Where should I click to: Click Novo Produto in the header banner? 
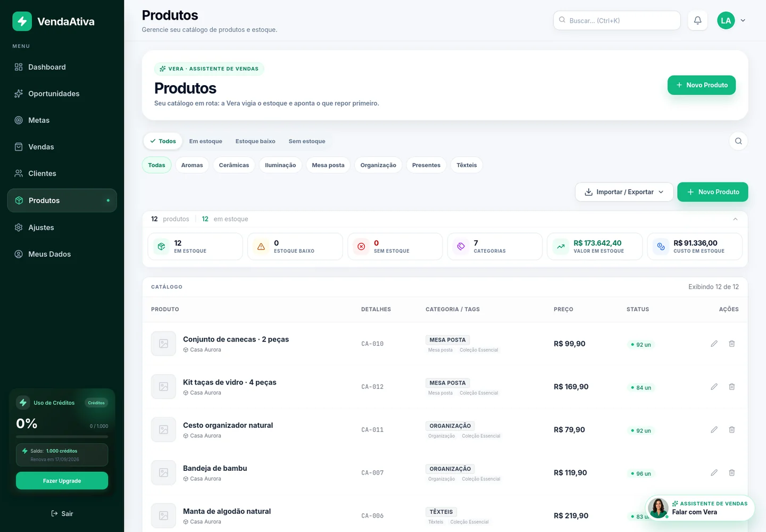click(x=702, y=85)
